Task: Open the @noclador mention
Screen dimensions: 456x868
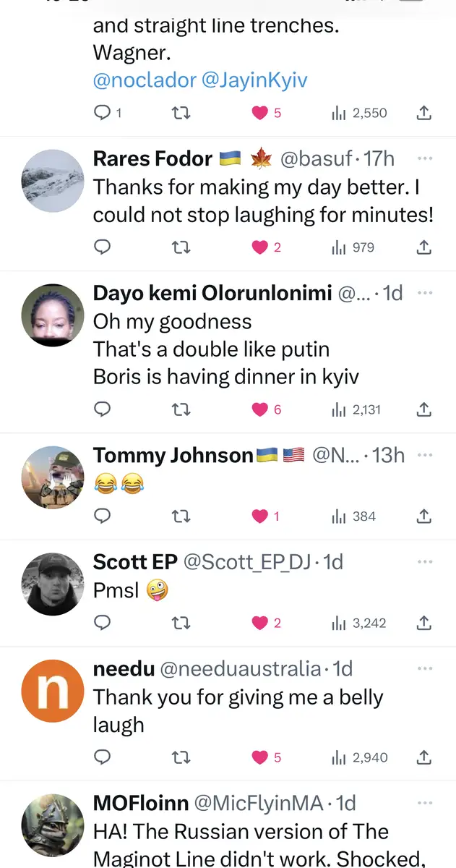Action: (145, 80)
